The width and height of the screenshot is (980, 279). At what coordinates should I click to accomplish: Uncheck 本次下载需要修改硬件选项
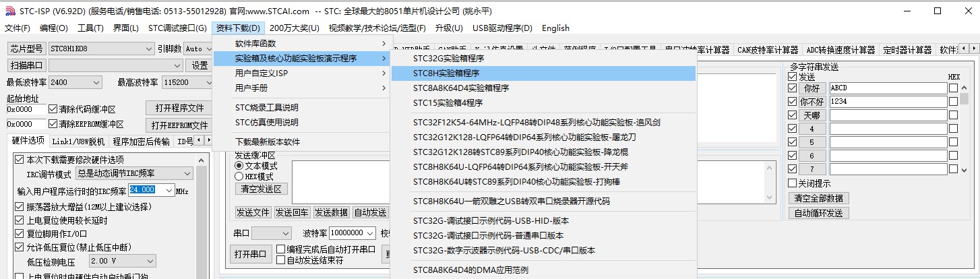click(x=19, y=160)
